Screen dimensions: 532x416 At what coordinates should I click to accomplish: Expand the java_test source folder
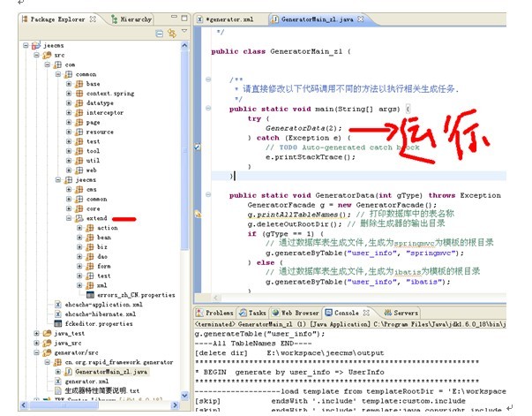coord(37,333)
